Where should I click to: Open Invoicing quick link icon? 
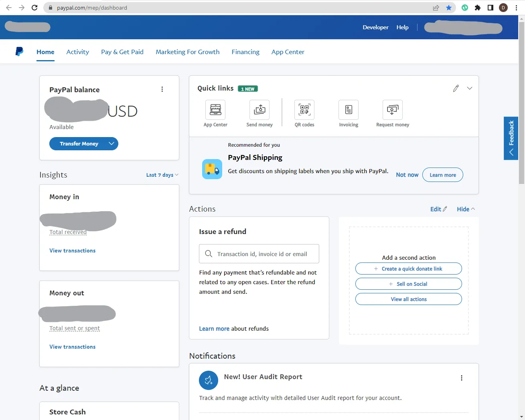click(349, 110)
